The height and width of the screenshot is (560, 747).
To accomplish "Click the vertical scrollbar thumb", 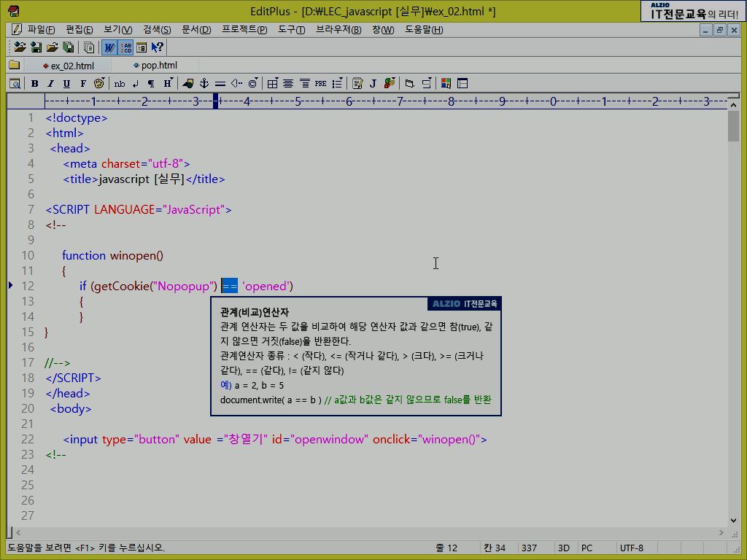I will click(734, 126).
